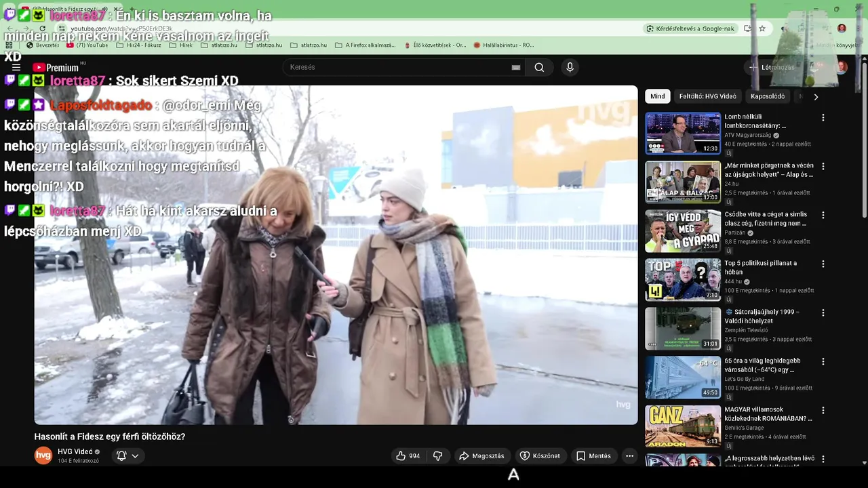Open Gehilio's Garage channel name

[744, 428]
